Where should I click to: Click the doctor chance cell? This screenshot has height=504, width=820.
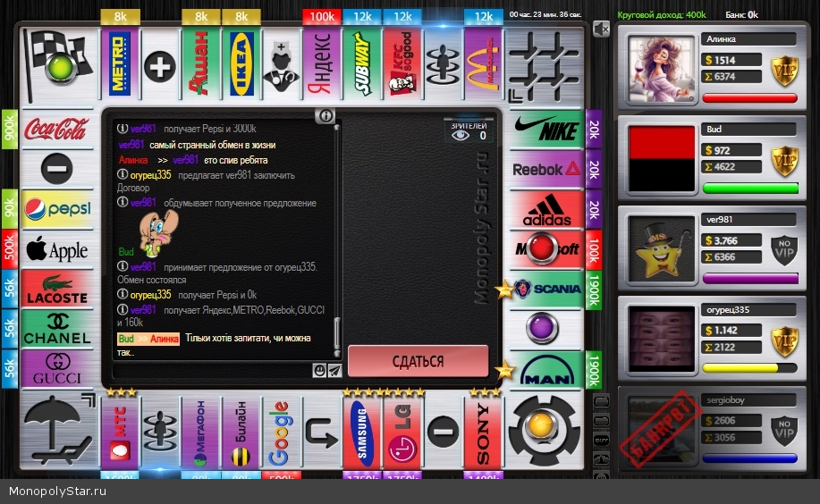click(x=282, y=66)
